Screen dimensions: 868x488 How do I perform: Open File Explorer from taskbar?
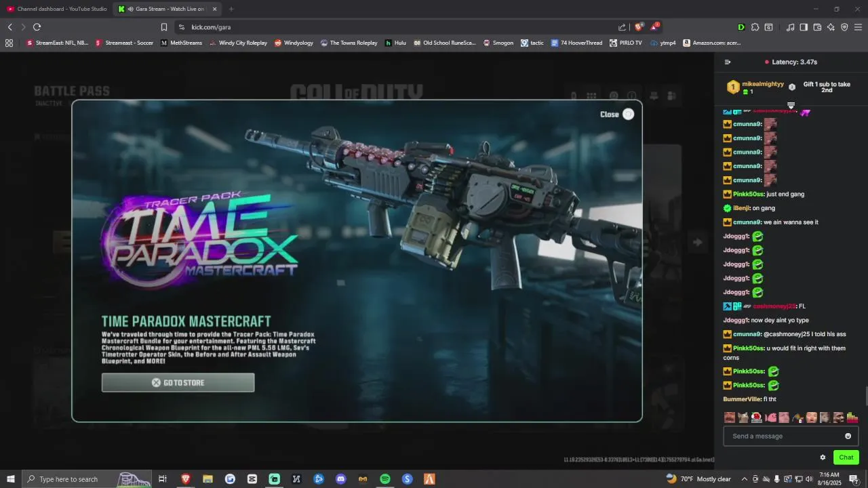(208, 479)
